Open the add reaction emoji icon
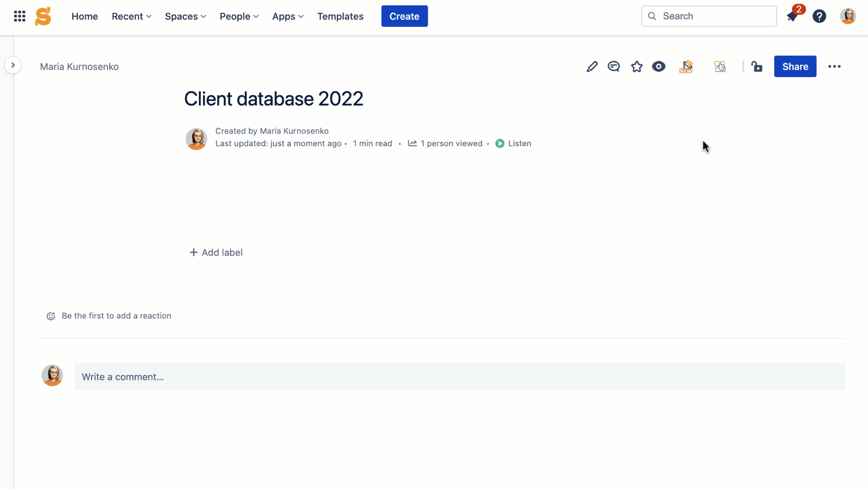 (x=51, y=316)
